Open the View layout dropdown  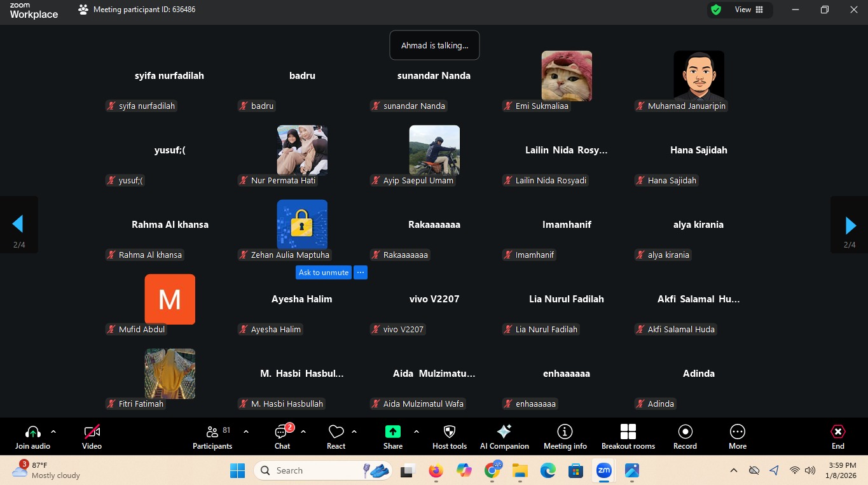[x=748, y=10]
